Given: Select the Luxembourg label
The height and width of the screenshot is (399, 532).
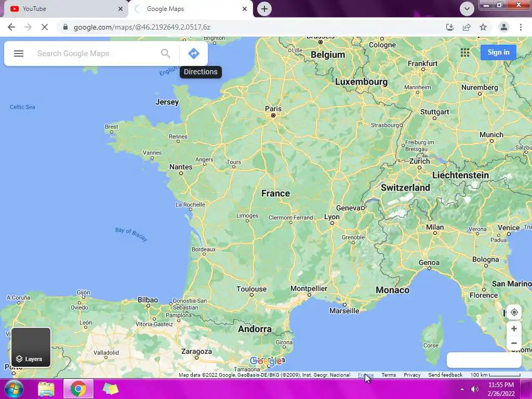Looking at the screenshot, I should coord(361,82).
